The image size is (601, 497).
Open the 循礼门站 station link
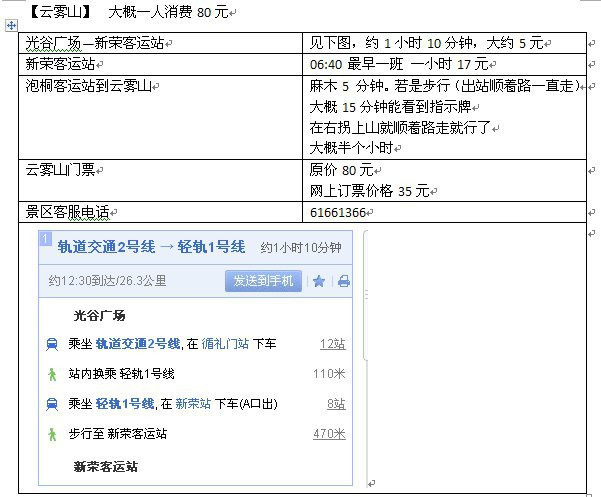tap(225, 344)
